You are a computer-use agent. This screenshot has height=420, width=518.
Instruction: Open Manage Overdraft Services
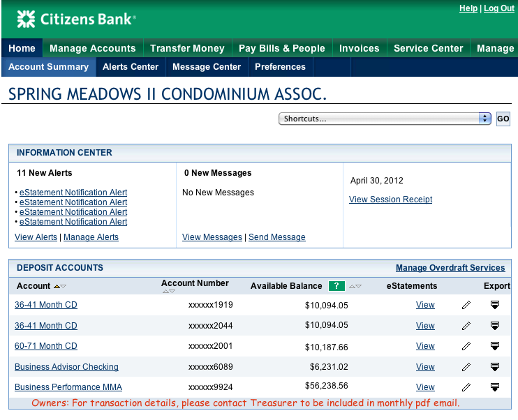click(x=450, y=268)
